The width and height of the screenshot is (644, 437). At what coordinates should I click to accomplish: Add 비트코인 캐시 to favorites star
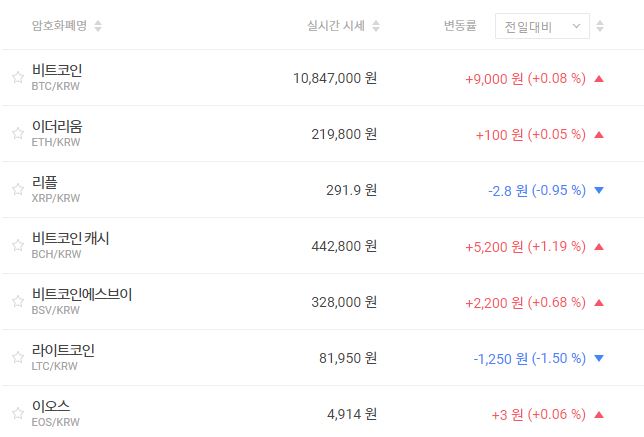pyautogui.click(x=17, y=245)
